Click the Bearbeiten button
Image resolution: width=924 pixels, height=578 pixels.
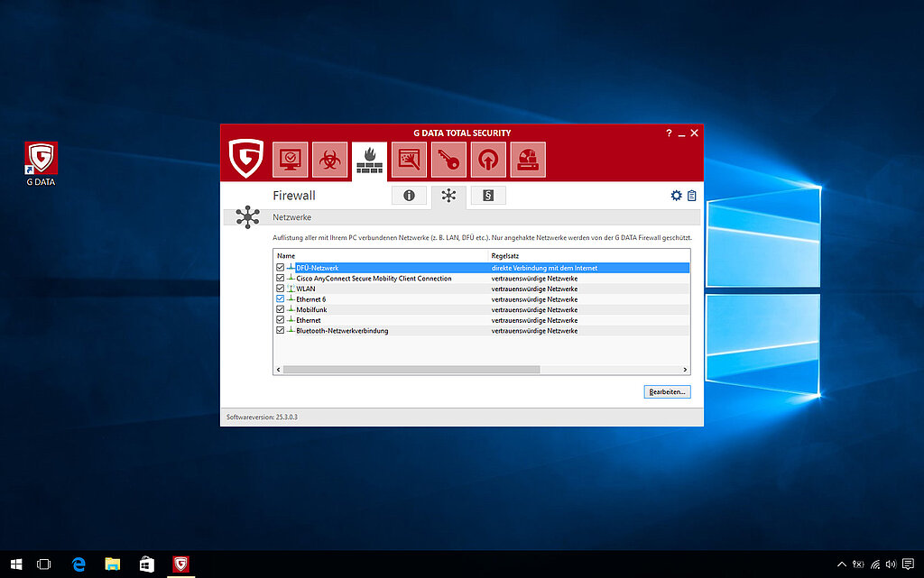[x=667, y=392]
